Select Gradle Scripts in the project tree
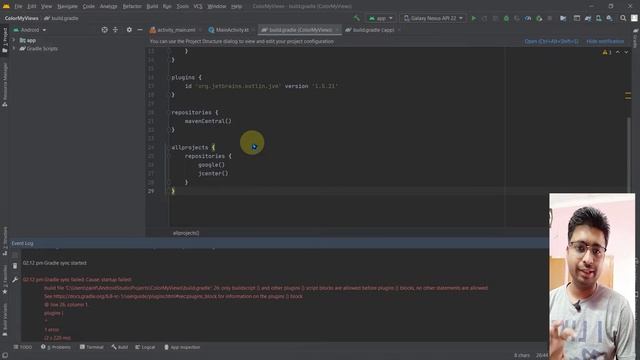Image resolution: width=640 pixels, height=360 pixels. tap(42, 49)
